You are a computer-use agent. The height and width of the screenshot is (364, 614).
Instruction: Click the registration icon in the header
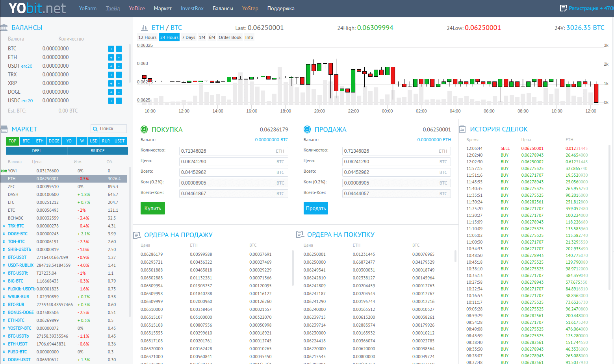(563, 8)
